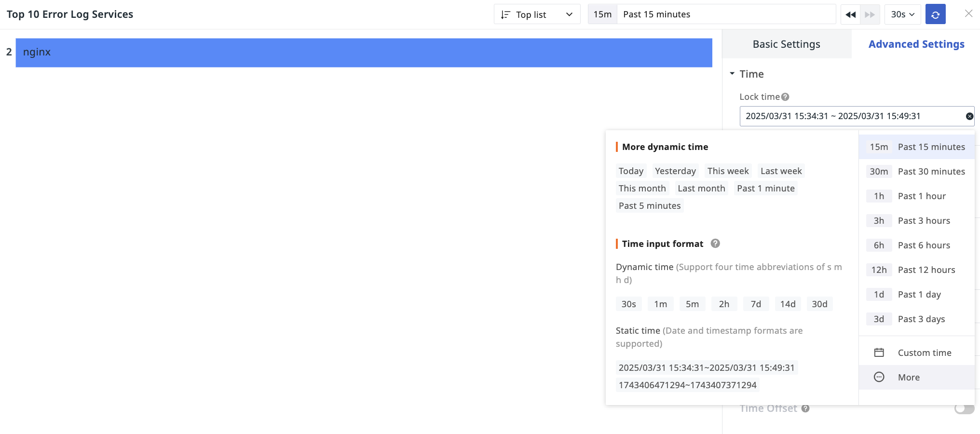Open the Top list chart type dropdown
This screenshot has width=980, height=434.
click(x=537, y=14)
